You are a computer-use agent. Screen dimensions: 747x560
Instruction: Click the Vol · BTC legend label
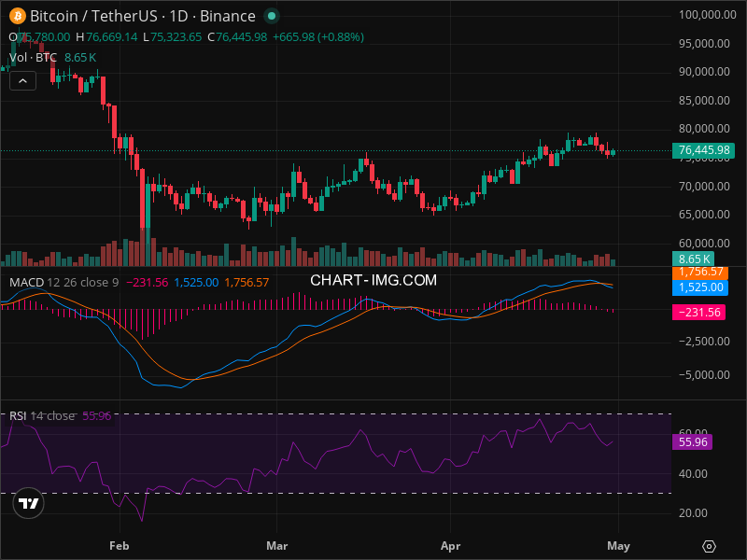(33, 58)
